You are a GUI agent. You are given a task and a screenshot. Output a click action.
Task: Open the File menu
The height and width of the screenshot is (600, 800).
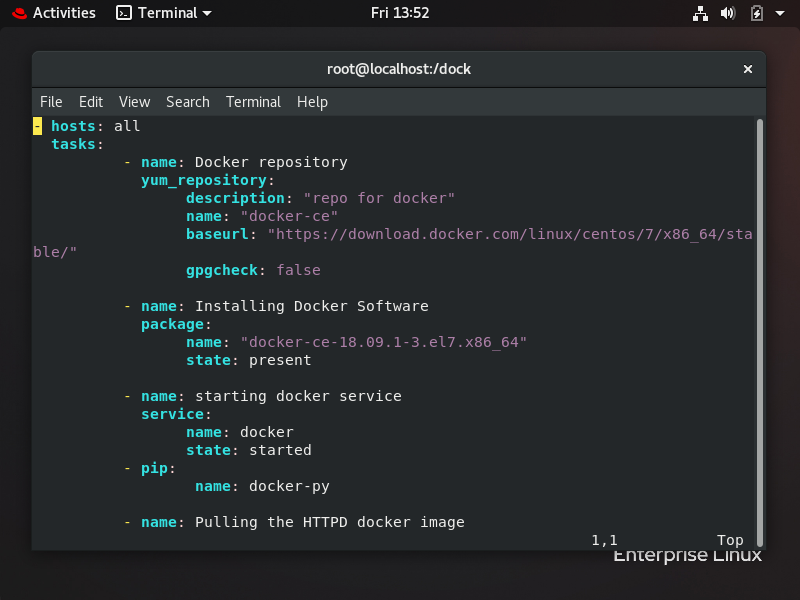tap(51, 102)
